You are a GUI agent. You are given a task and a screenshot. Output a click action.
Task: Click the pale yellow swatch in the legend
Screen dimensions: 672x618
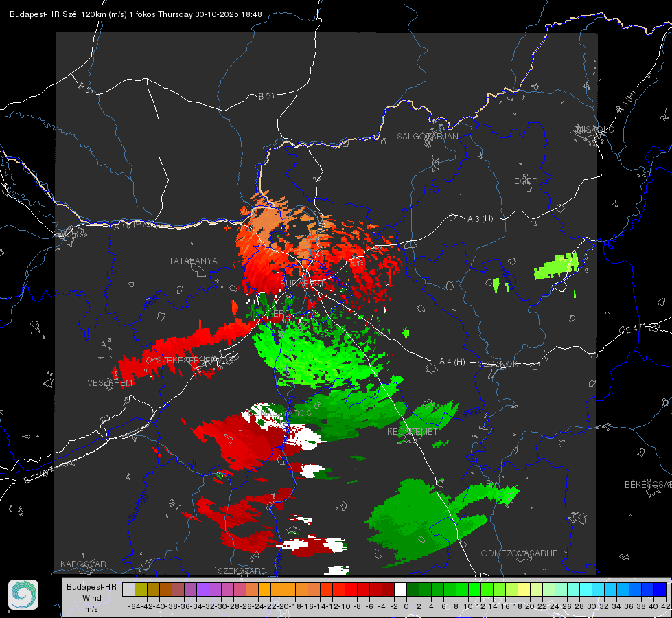click(524, 589)
